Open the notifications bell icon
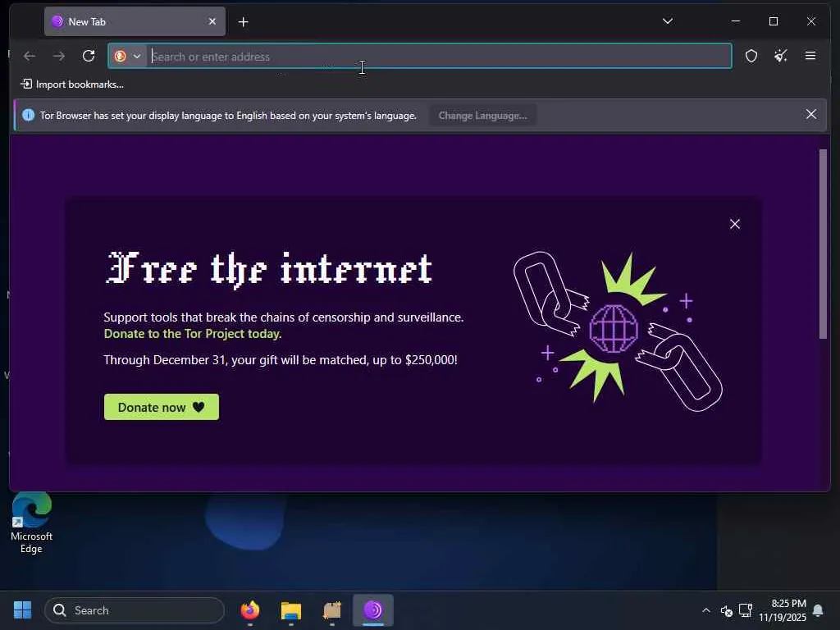 tap(818, 610)
